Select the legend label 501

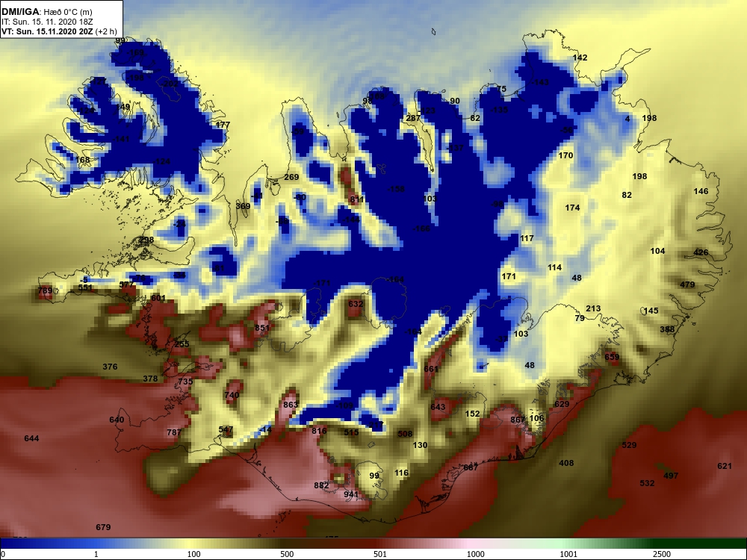click(x=380, y=554)
